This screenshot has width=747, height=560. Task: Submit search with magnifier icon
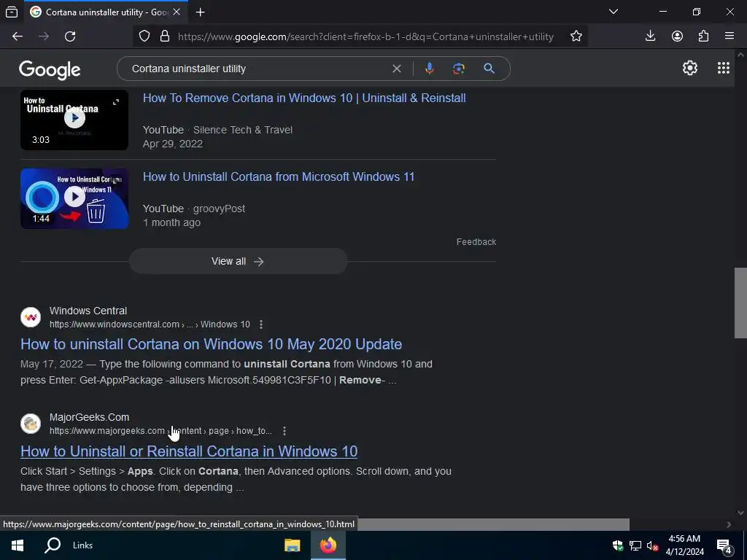tap(489, 69)
